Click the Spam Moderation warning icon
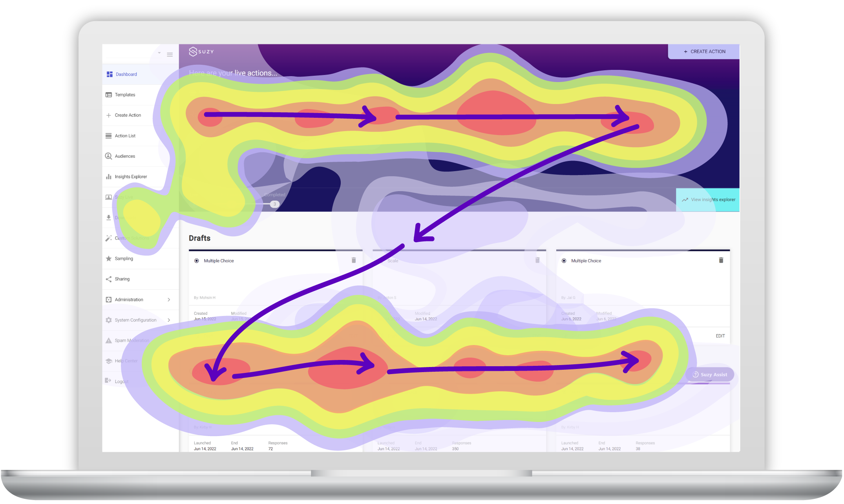Screen dimensions: 844x504 click(109, 340)
